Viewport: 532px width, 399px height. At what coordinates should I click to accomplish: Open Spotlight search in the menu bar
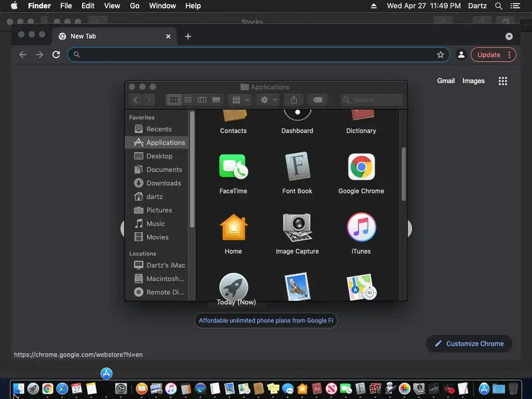click(498, 6)
